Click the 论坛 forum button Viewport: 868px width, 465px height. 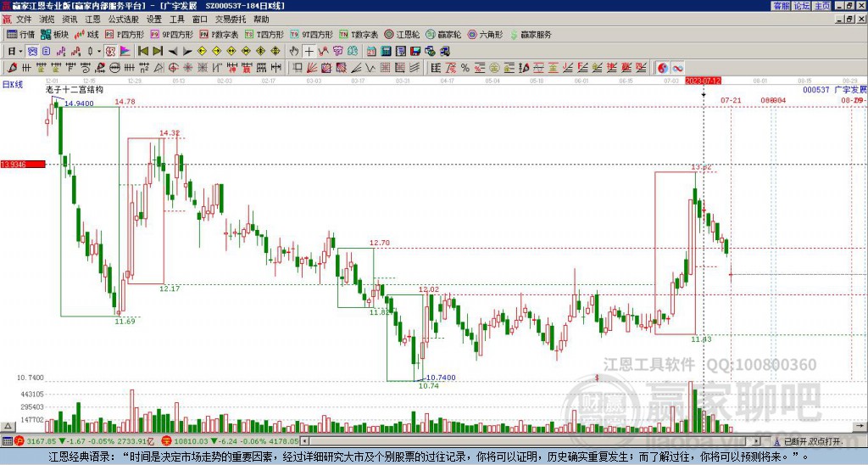pos(801,6)
